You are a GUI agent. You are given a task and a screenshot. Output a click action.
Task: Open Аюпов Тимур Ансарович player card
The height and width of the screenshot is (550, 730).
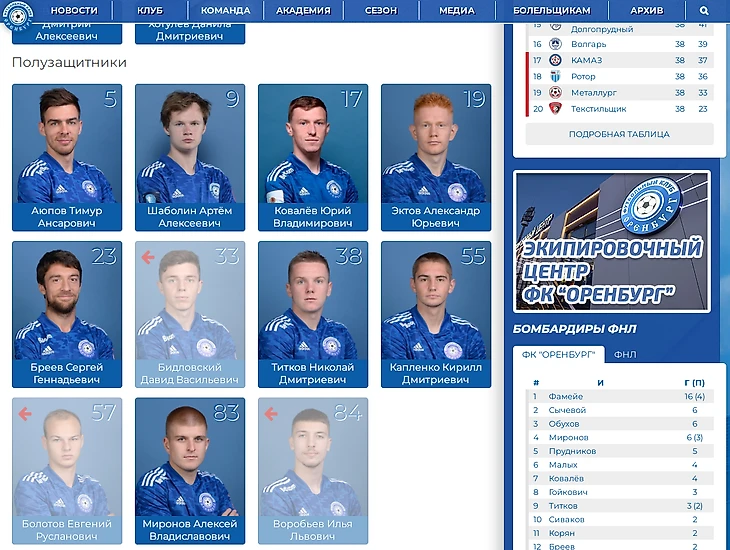tap(67, 157)
